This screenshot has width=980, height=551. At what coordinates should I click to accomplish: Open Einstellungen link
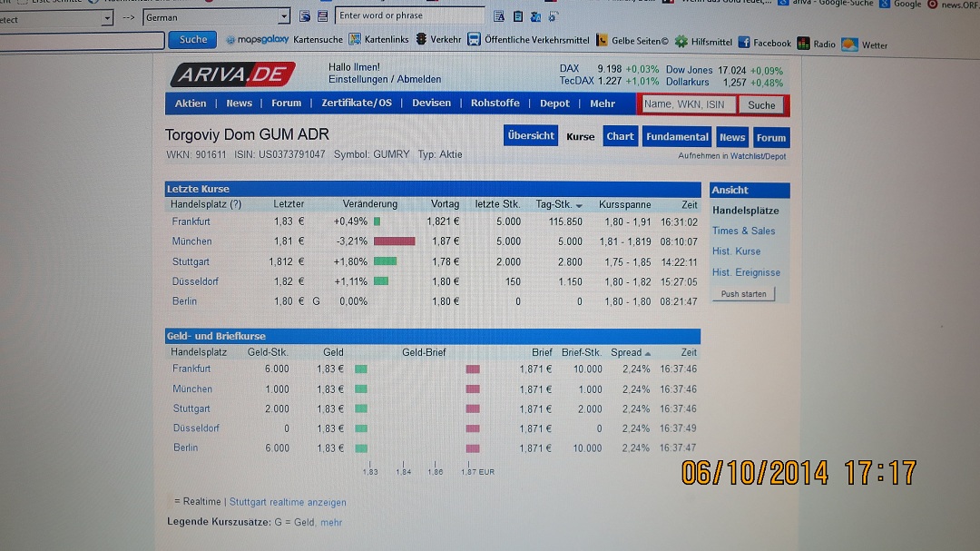[x=358, y=80]
